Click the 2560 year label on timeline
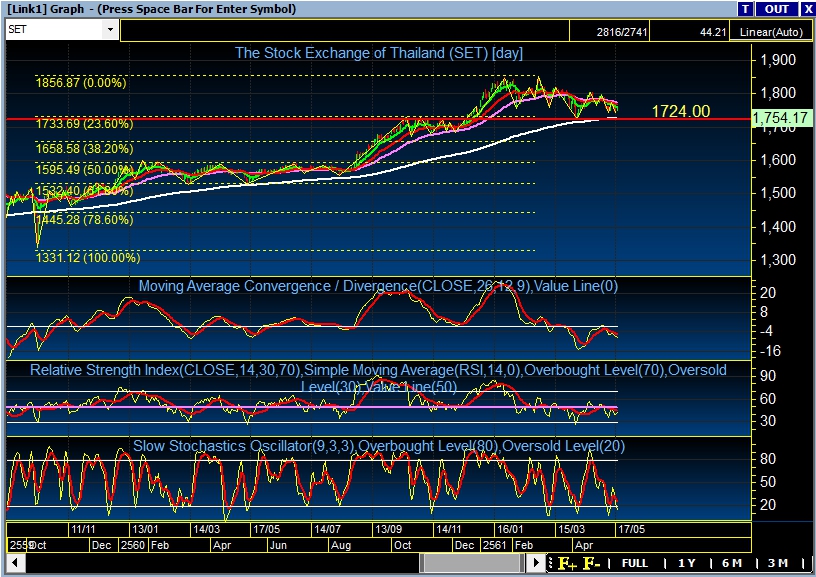The image size is (816, 577). tap(132, 545)
